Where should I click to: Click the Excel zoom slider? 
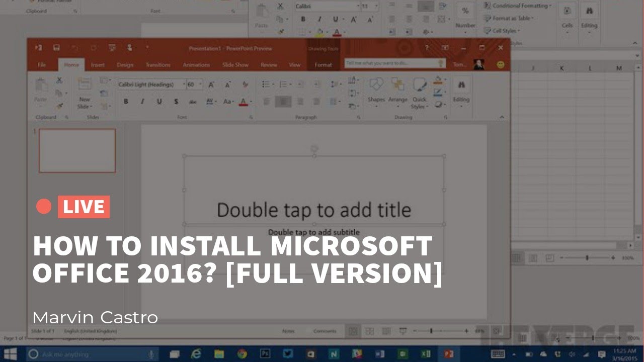click(587, 257)
